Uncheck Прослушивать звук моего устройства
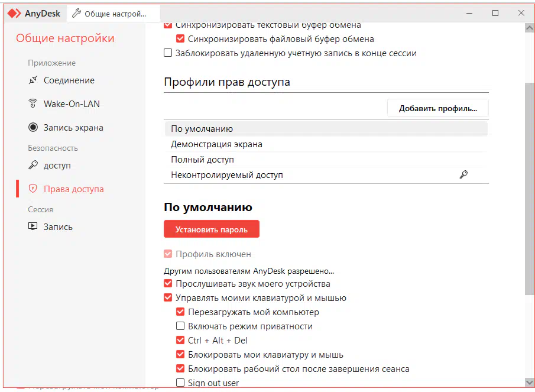 point(168,284)
